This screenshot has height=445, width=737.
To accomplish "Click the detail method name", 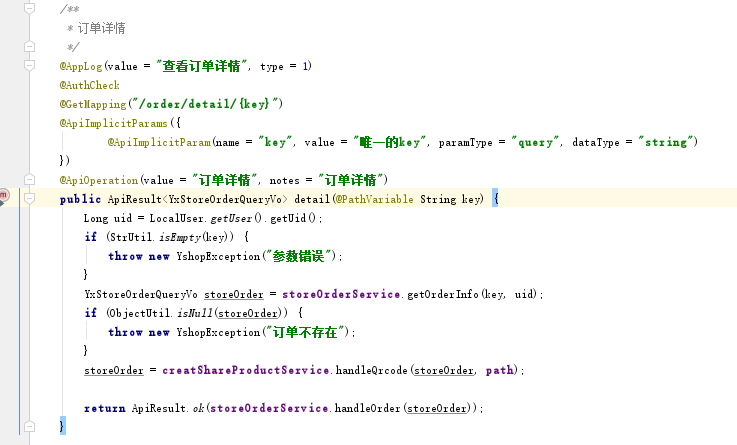I will 312,199.
